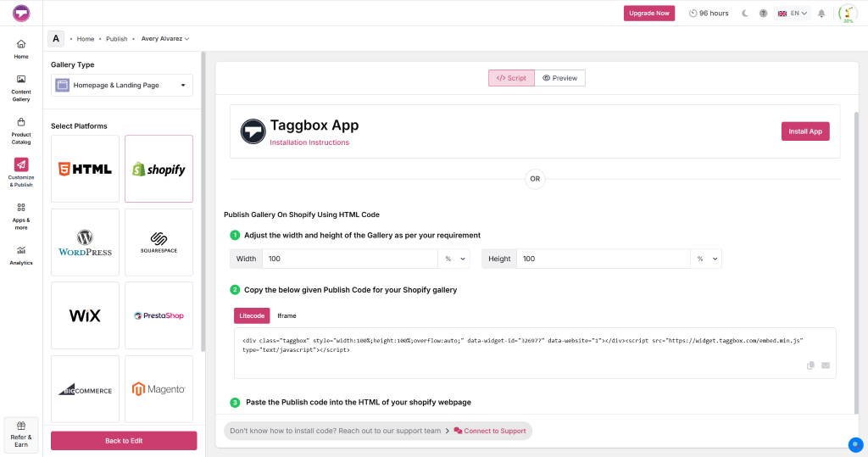Click the main content scrollbar
The height and width of the screenshot is (457, 868).
tap(856, 263)
